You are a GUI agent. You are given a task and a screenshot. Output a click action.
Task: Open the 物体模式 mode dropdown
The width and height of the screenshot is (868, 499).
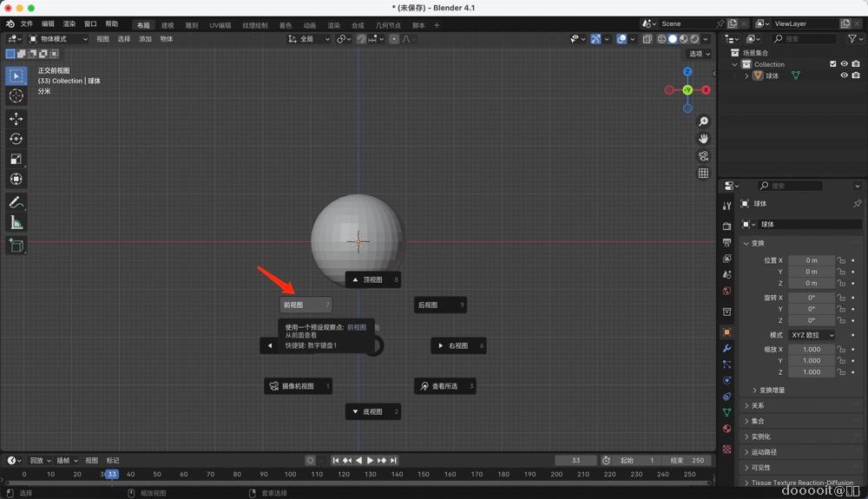coord(59,39)
